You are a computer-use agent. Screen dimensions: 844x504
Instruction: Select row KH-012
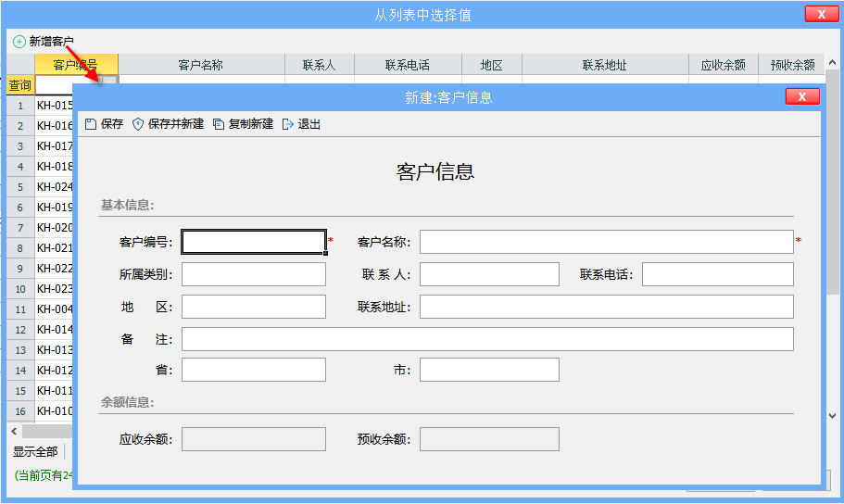click(x=54, y=371)
